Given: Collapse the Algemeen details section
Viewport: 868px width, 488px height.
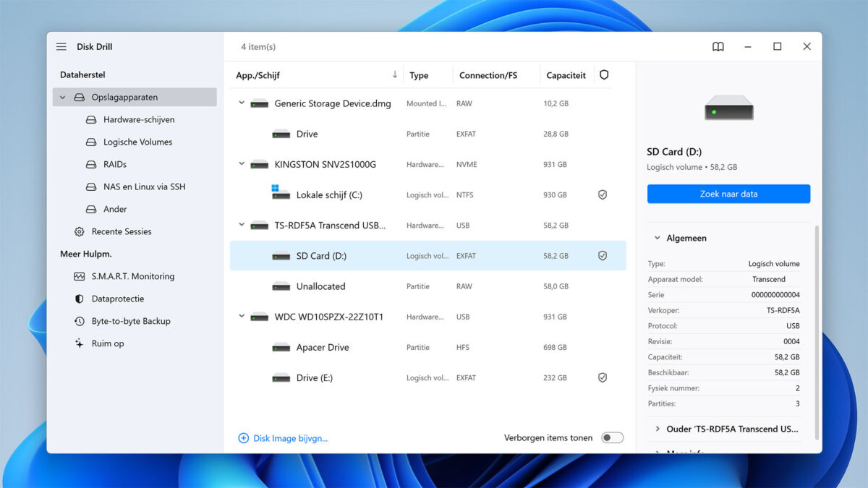Looking at the screenshot, I should 657,238.
